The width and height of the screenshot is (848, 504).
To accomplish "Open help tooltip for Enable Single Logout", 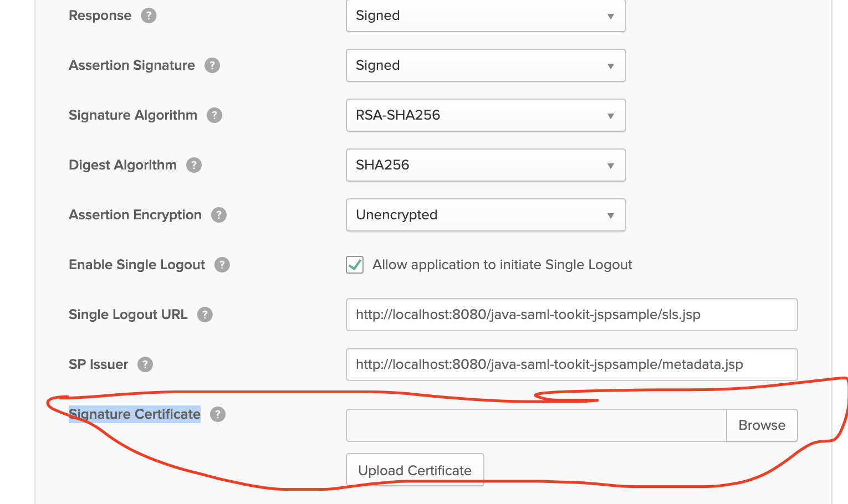I will pyautogui.click(x=222, y=265).
